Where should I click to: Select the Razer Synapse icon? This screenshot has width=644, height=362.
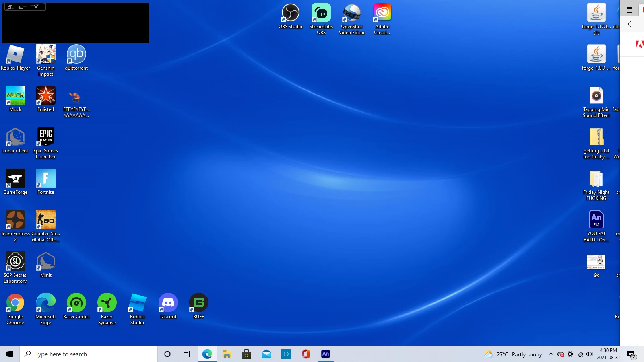coord(107,309)
